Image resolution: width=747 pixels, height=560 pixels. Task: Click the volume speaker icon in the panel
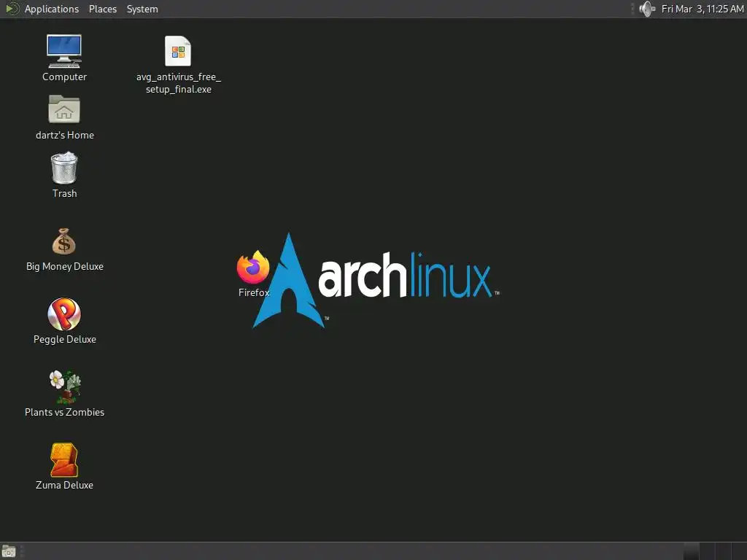point(648,9)
